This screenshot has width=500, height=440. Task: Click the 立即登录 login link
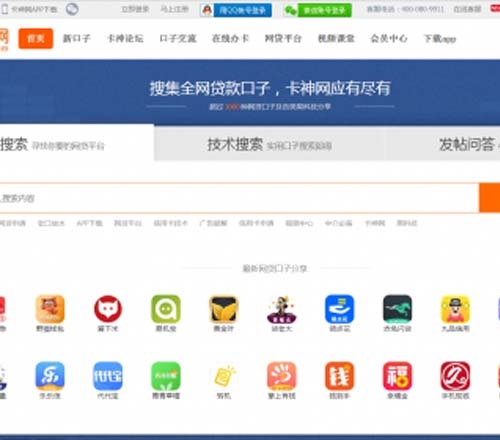click(135, 9)
